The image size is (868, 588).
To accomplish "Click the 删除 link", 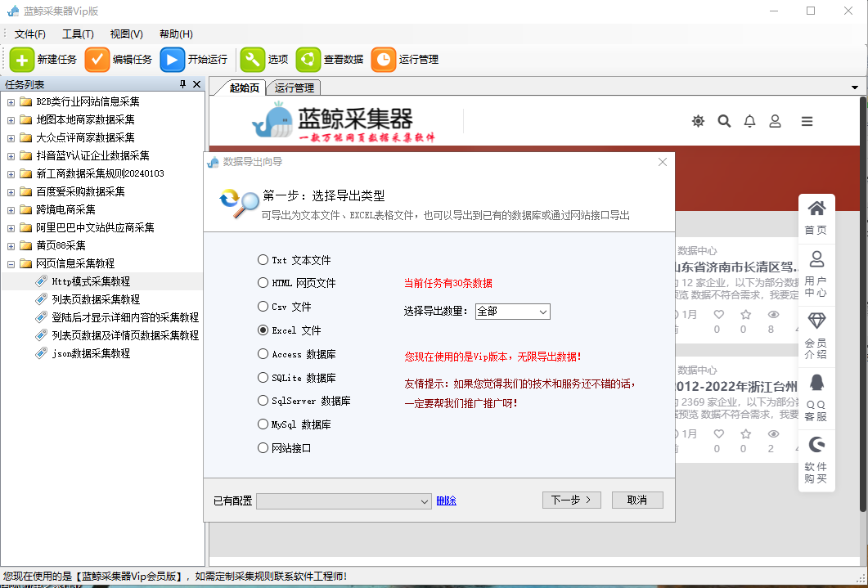I will 446,500.
